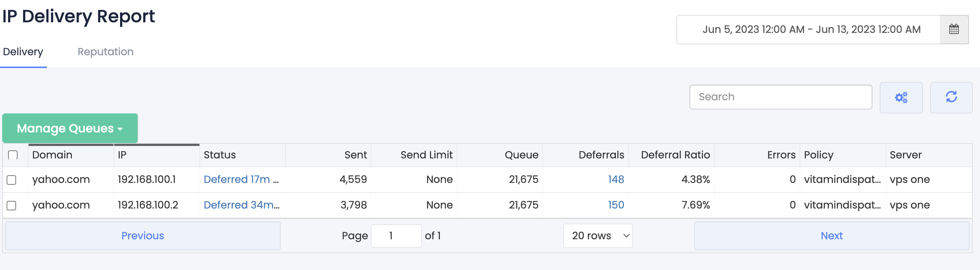The image size is (980, 270).
Task: Select the Delivery tab
Action: 23,52
